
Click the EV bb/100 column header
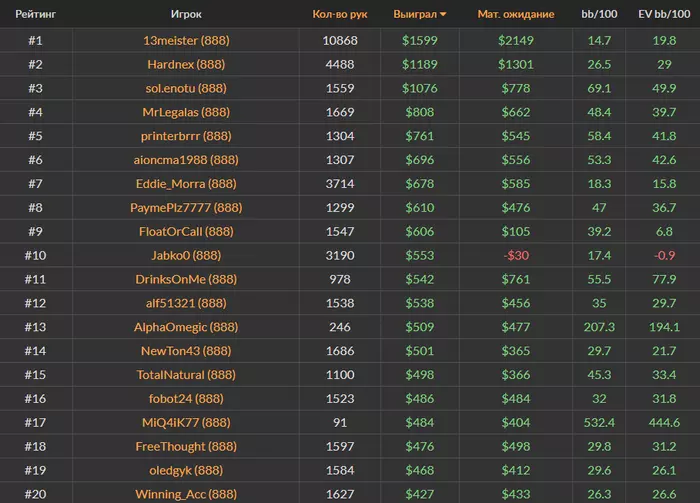pyautogui.click(x=663, y=15)
